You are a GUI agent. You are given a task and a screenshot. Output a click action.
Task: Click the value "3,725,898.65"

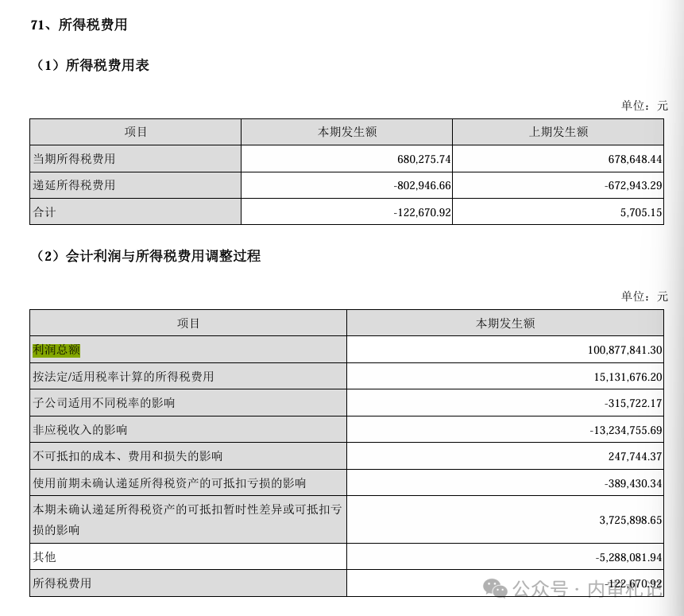[x=631, y=520]
